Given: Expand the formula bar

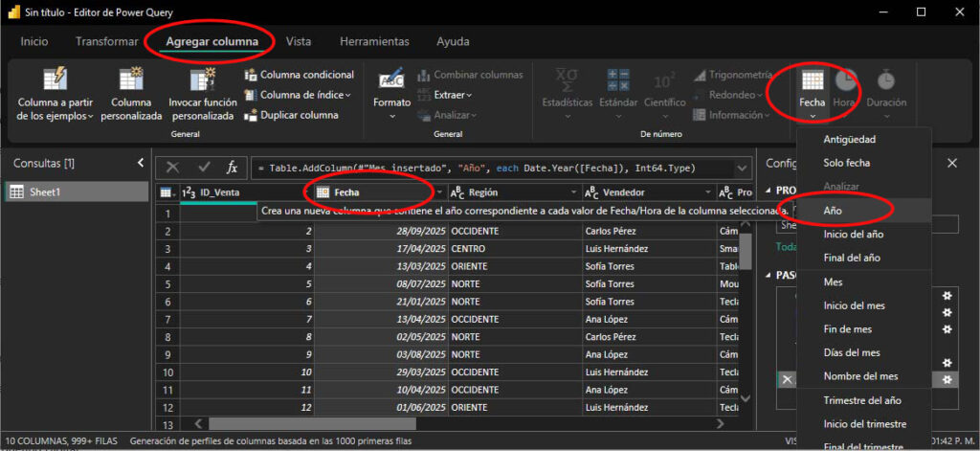Looking at the screenshot, I should (x=742, y=168).
